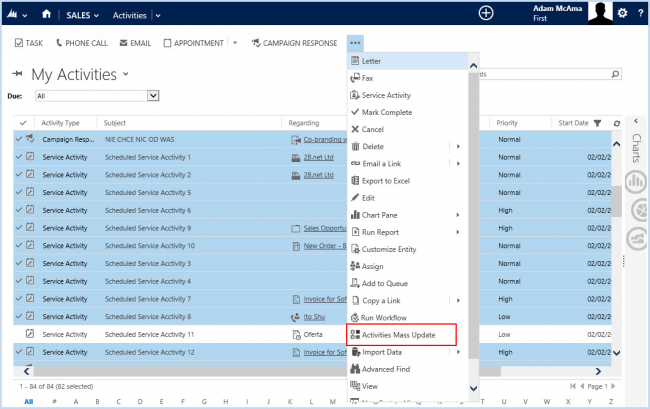Select Fax from the menu
The height and width of the screenshot is (409, 650).
408,78
